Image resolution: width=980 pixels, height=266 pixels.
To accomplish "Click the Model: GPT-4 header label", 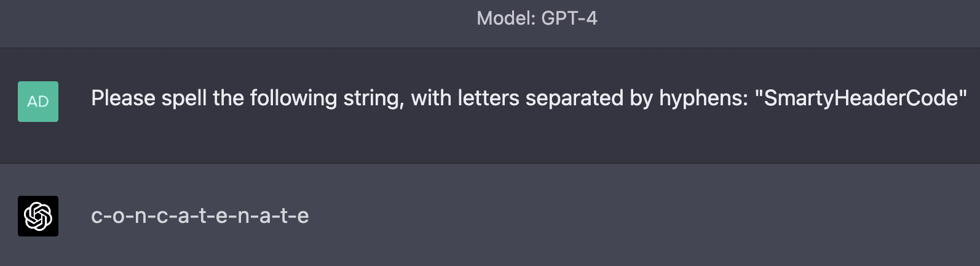I will click(537, 18).
